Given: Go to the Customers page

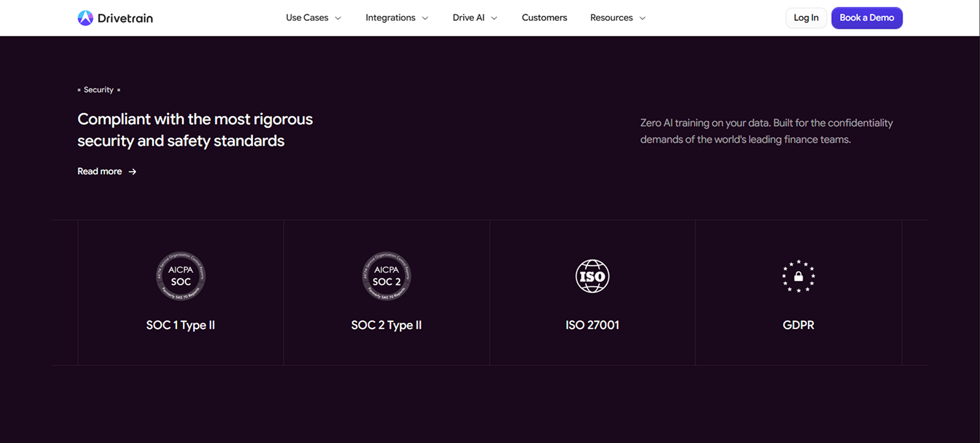Looking at the screenshot, I should 545,18.
